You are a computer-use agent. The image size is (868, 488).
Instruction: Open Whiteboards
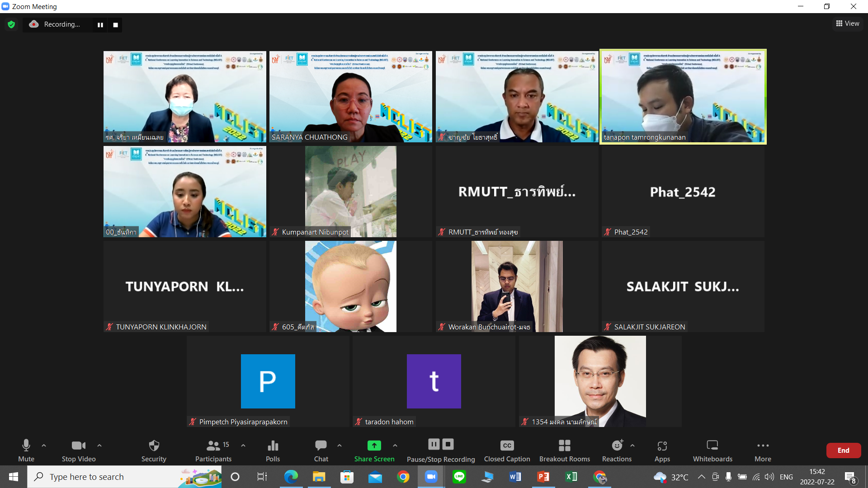(x=712, y=450)
